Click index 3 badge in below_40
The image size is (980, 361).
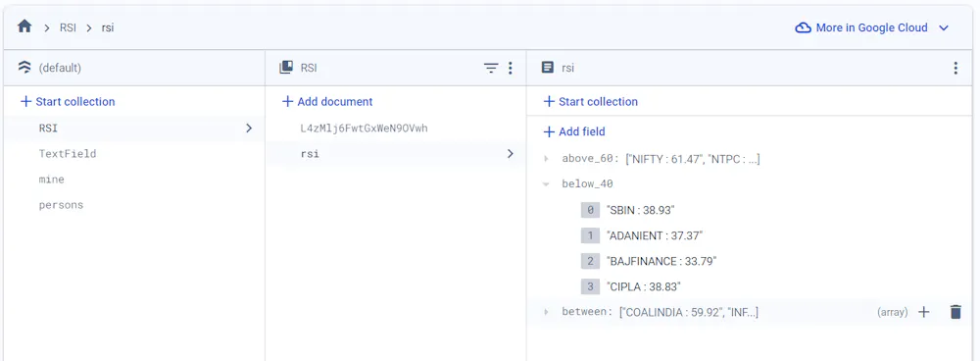(x=590, y=286)
